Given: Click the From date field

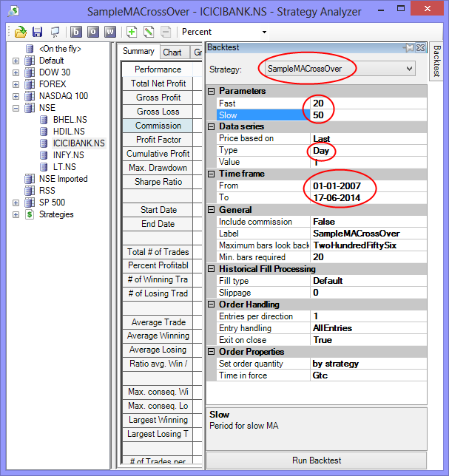Looking at the screenshot, I should coord(368,186).
